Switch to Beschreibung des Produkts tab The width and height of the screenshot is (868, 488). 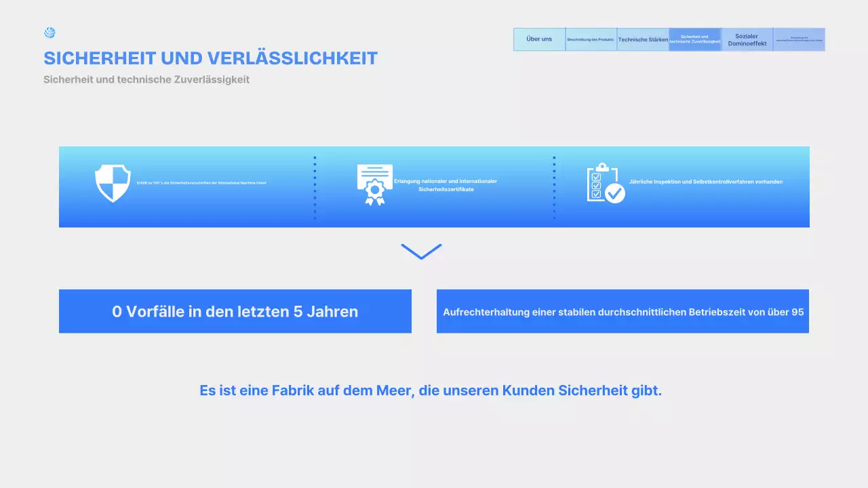coord(591,39)
